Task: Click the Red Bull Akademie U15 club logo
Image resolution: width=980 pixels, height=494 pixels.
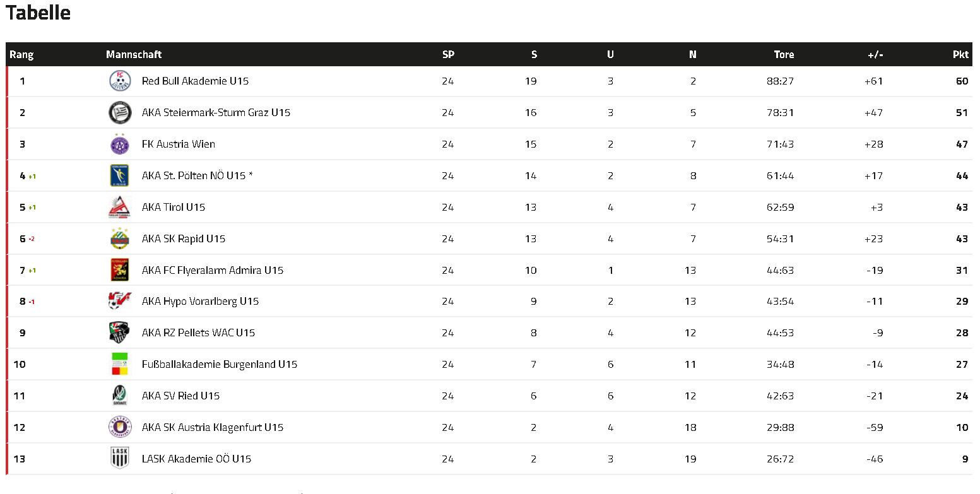Action: [120, 81]
